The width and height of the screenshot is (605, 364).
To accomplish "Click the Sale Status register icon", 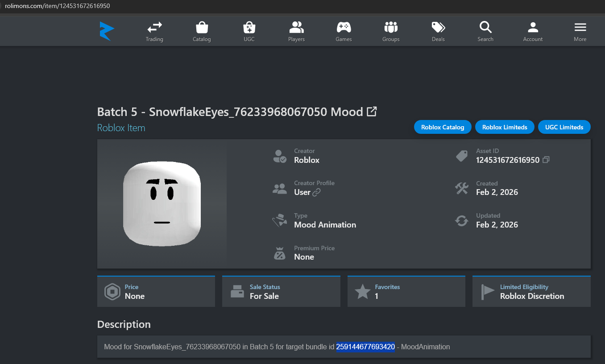I will coord(237,292).
